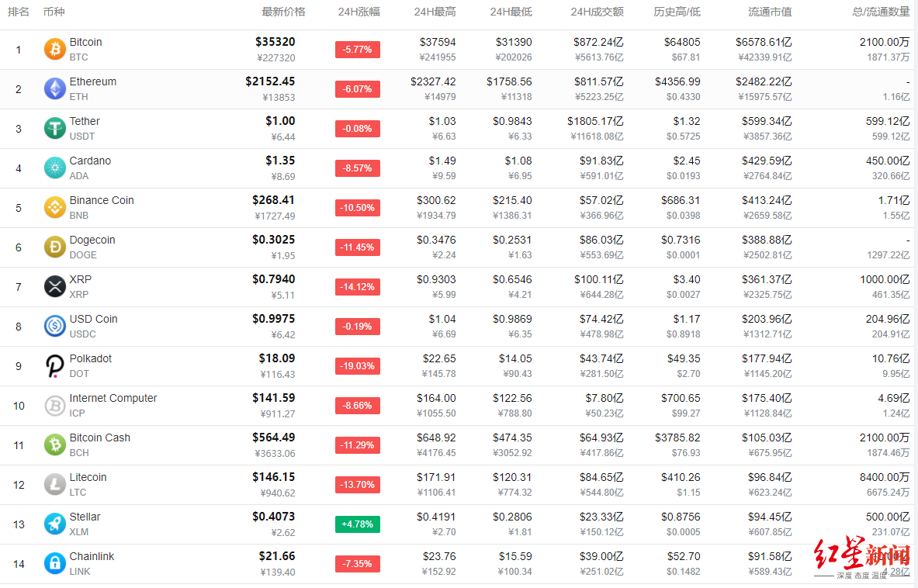Click the Tether USDT icon

tap(54, 129)
